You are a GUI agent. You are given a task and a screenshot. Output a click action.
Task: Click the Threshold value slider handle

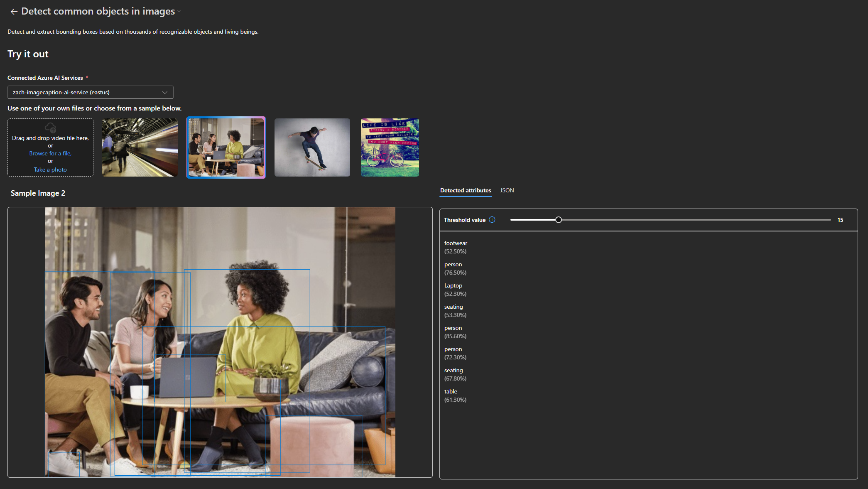559,220
